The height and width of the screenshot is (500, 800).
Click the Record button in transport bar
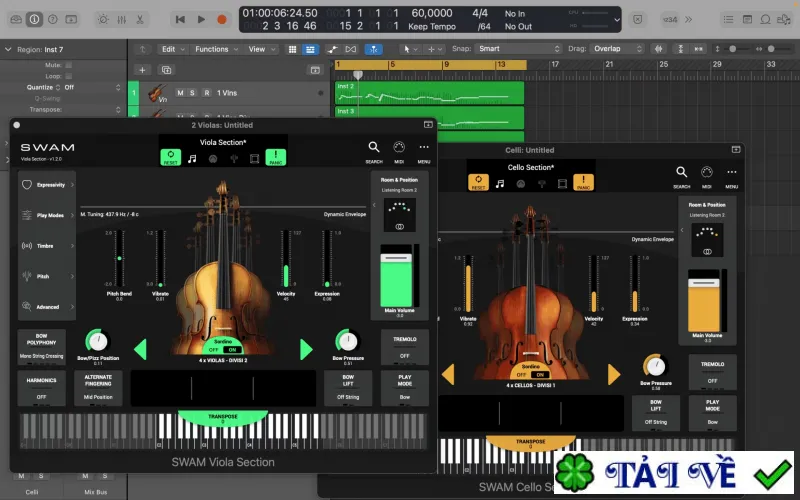coord(222,19)
